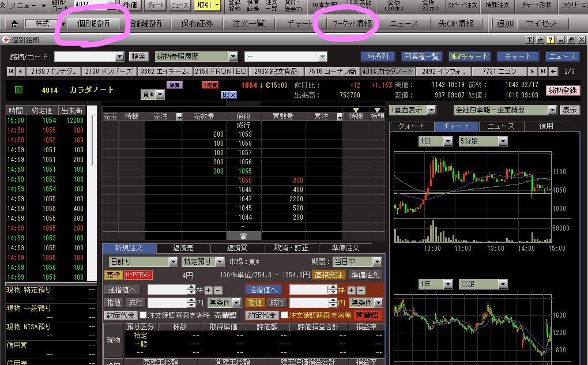This screenshot has width=588, height=365.
Task: Click the minus button for sell share quantity
Action: tap(218, 291)
